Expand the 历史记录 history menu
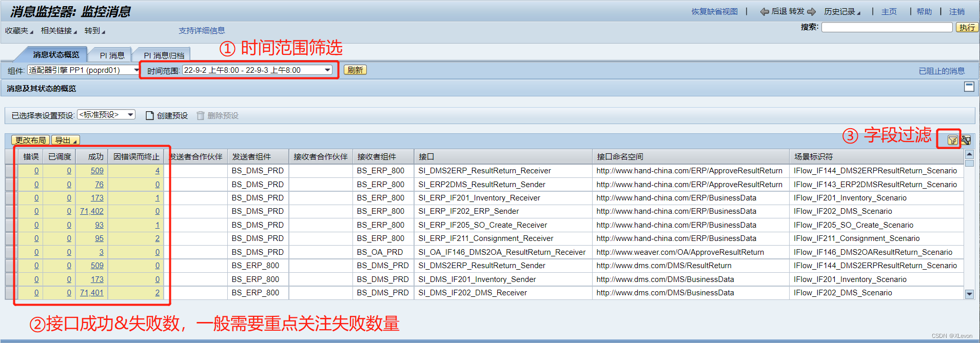The height and width of the screenshot is (343, 980). click(x=842, y=12)
